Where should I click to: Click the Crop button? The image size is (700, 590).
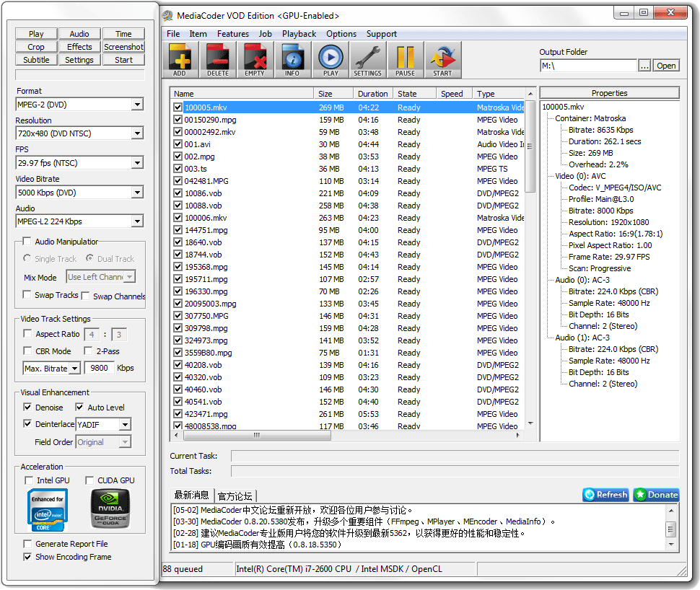click(x=36, y=47)
